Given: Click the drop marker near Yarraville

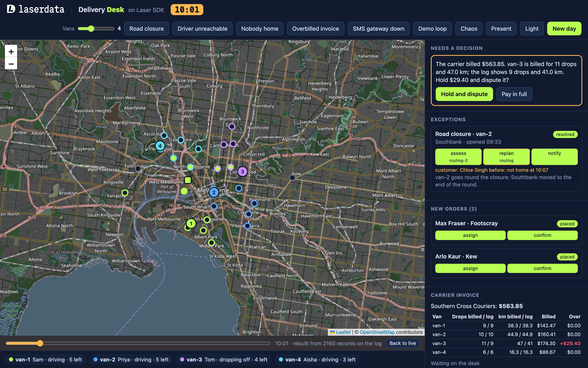Looking at the screenshot, I should pyautogui.click(x=125, y=193).
